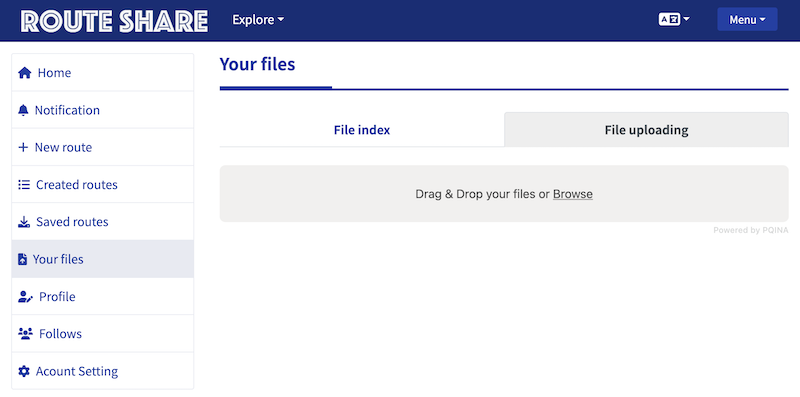Open the language switcher dropdown
Viewport: 800px width, 397px height.
(674, 19)
